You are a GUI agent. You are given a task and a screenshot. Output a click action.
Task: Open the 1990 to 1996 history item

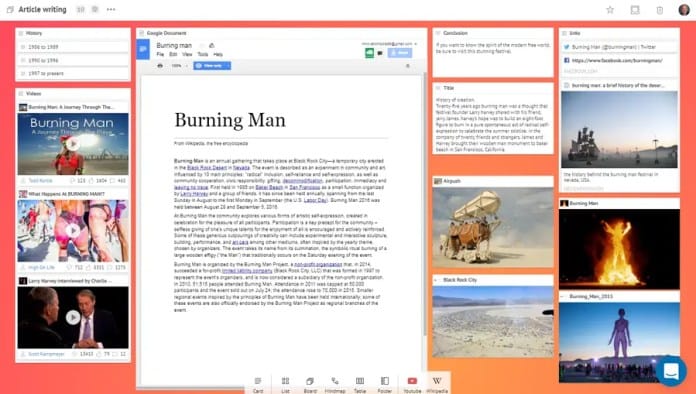(73, 60)
